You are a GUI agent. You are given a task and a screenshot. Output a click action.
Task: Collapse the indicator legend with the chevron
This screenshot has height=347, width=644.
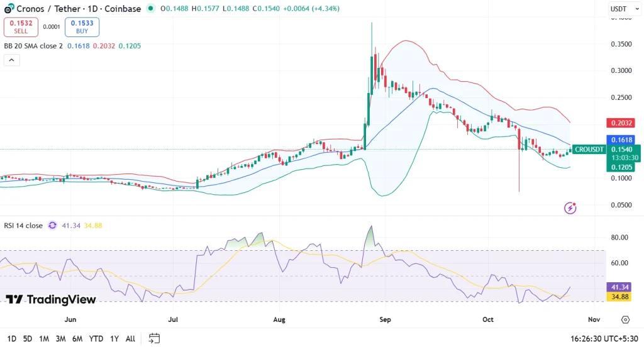click(x=12, y=60)
